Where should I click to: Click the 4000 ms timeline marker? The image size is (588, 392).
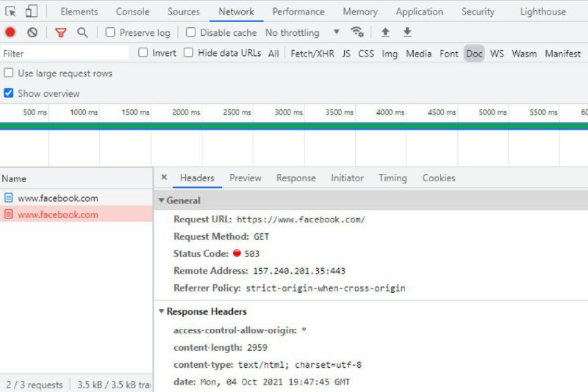(x=390, y=112)
